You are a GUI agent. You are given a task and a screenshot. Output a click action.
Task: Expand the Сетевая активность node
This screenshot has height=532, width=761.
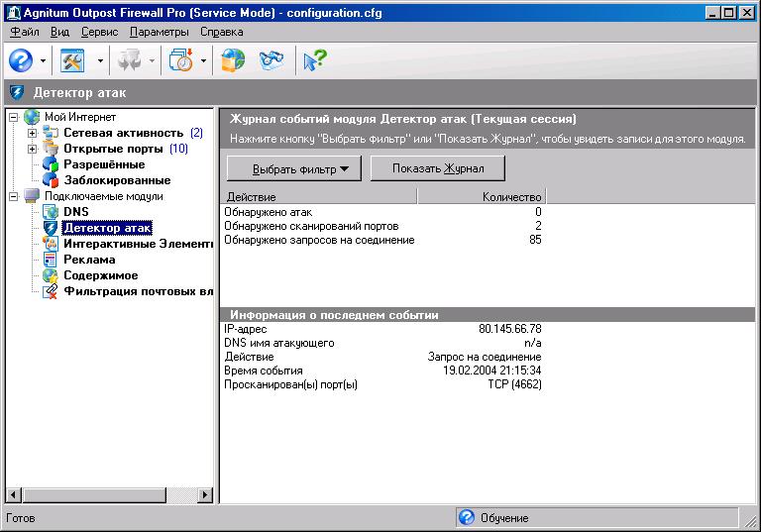click(32, 133)
